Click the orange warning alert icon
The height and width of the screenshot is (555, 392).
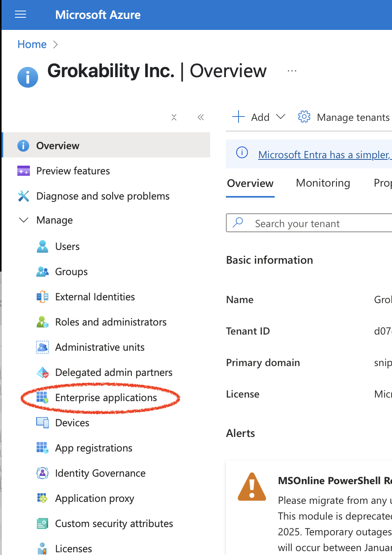[252, 487]
